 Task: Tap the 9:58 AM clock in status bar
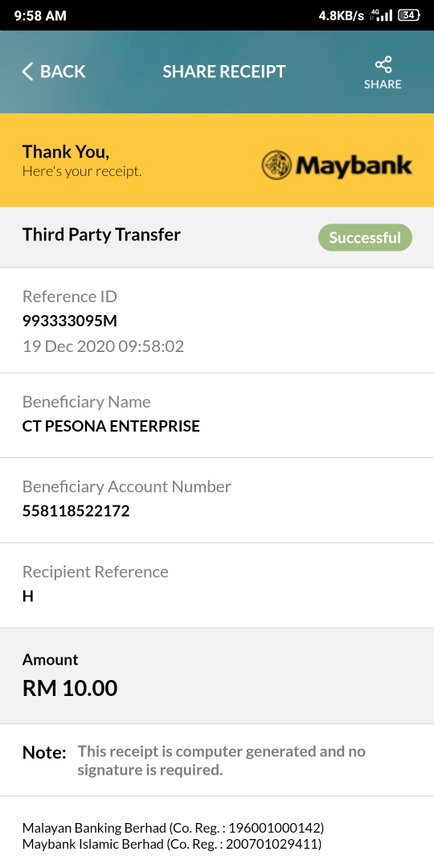click(40, 15)
